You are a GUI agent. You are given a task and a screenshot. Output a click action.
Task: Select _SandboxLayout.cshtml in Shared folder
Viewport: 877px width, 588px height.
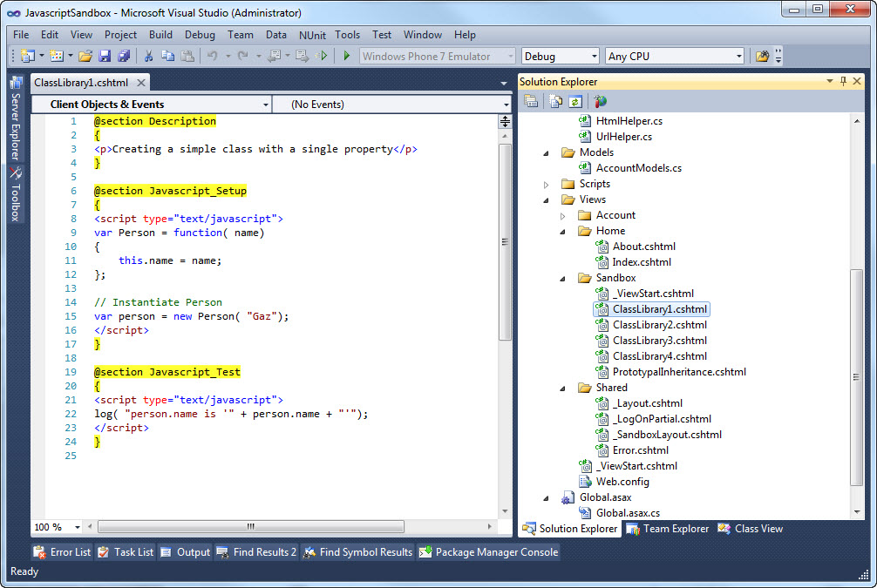point(667,435)
